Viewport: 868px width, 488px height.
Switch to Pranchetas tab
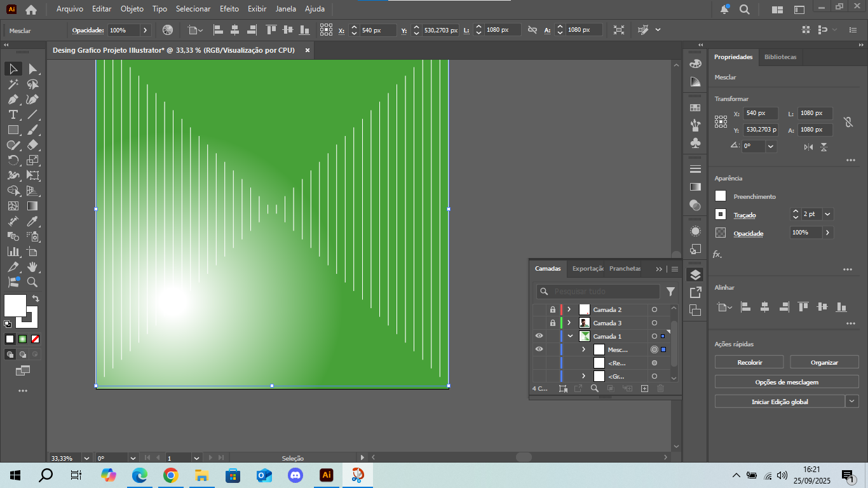(x=625, y=268)
